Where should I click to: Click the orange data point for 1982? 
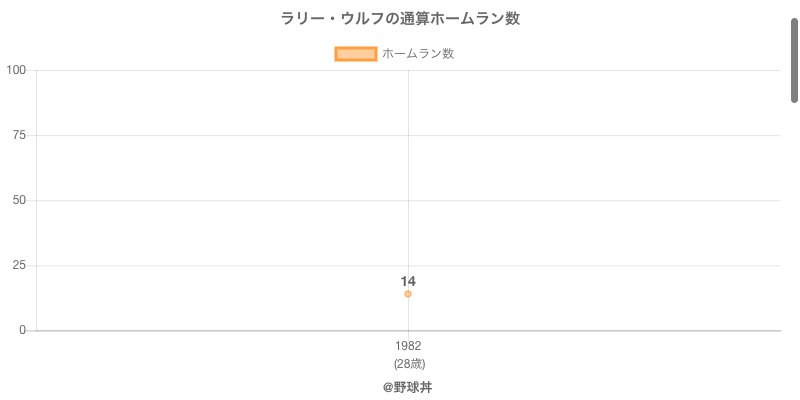[408, 294]
